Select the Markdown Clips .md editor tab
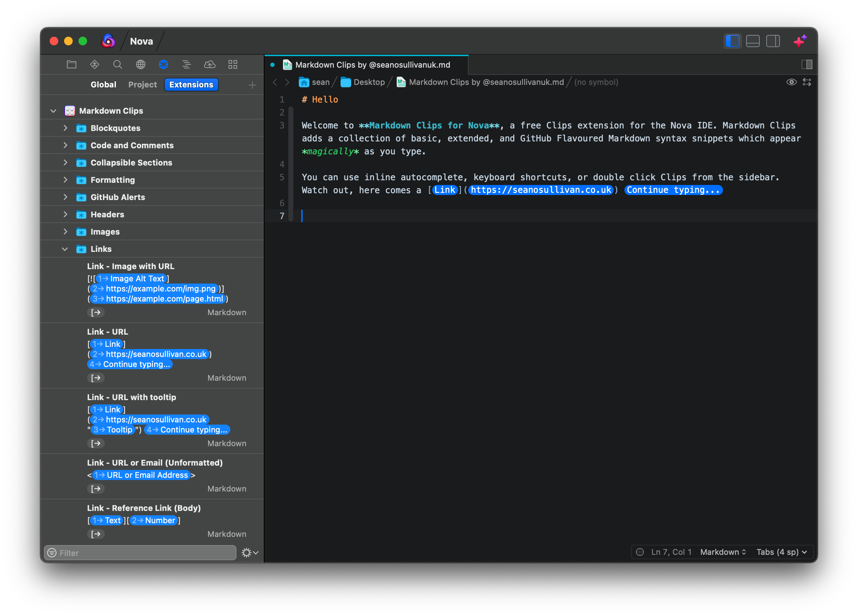Screen dimensions: 858x616 (366, 65)
